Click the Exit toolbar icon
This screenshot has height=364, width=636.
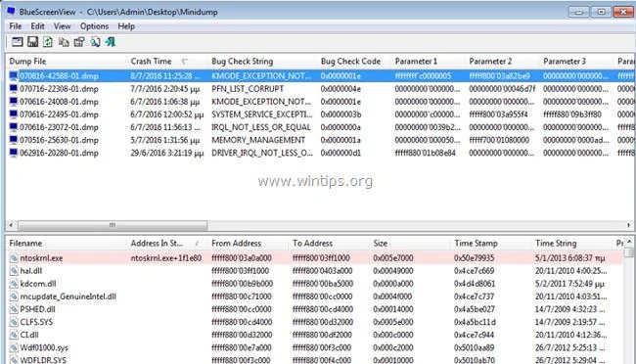click(111, 42)
